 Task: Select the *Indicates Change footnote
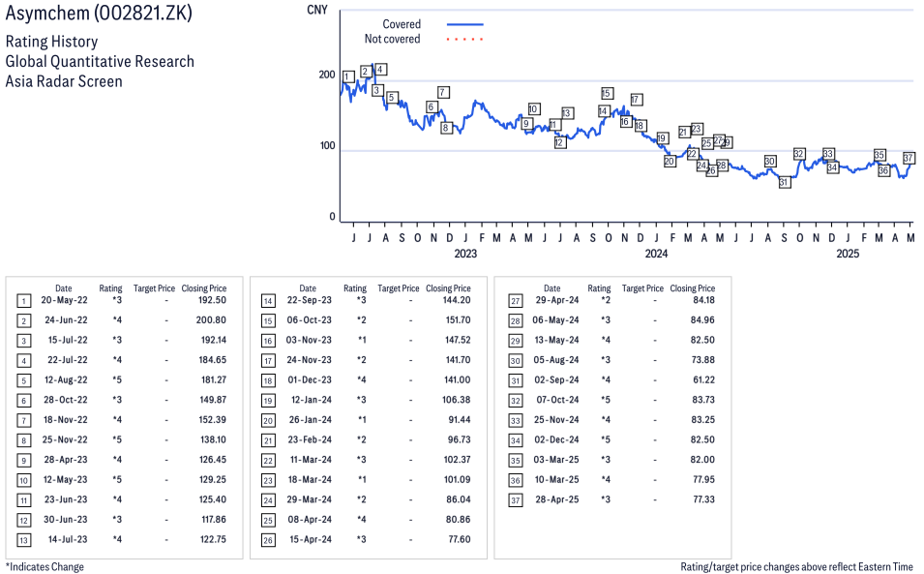pos(45,566)
